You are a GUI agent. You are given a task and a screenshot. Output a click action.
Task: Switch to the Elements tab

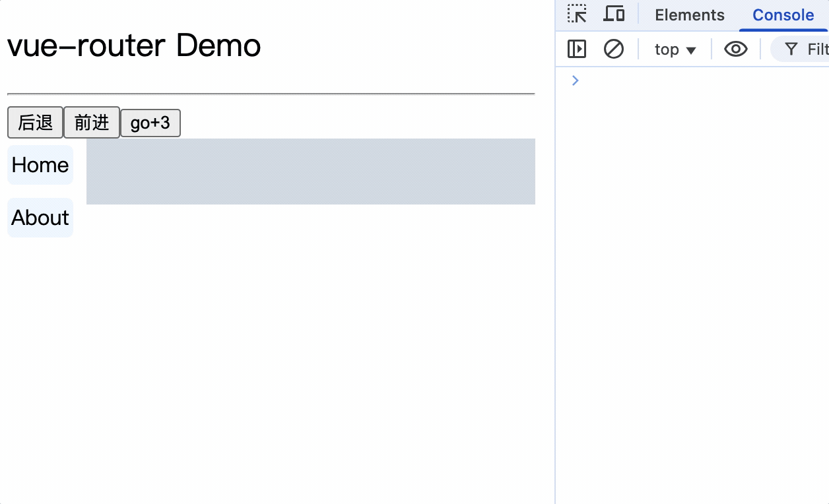pyautogui.click(x=689, y=15)
